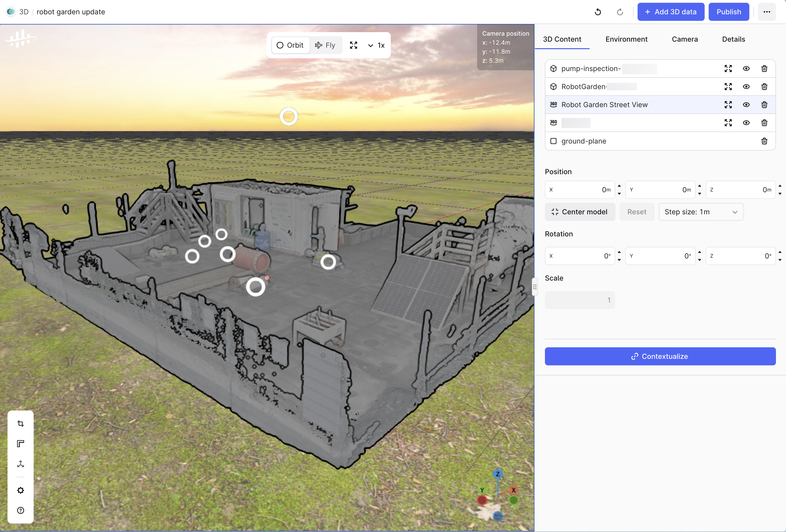
Task: Click the Y axis handle on the gizmo
Action: tap(482, 490)
